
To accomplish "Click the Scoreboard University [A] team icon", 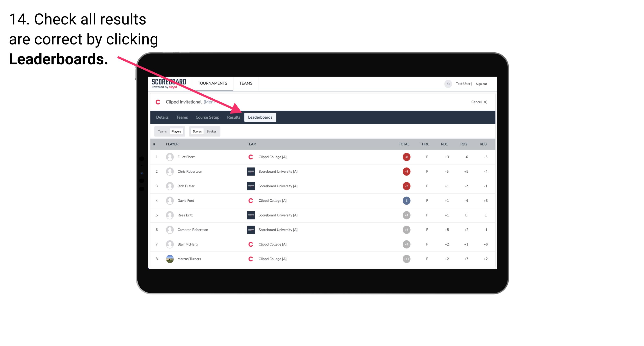I will tap(250, 171).
